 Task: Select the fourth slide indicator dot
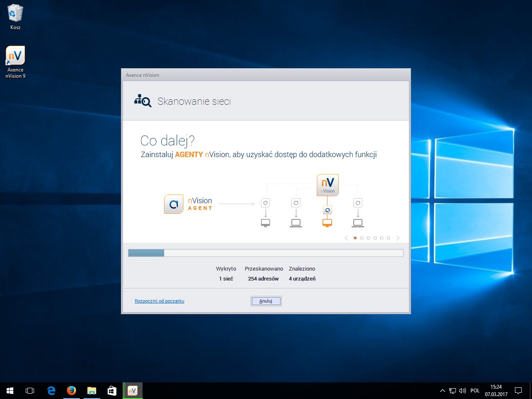point(375,238)
